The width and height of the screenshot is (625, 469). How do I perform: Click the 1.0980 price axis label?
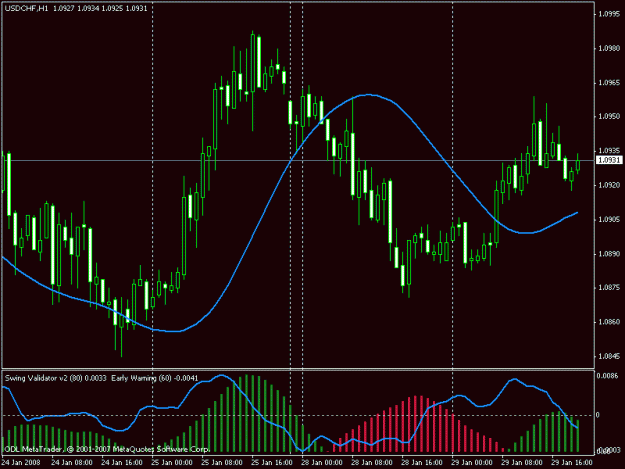pyautogui.click(x=609, y=48)
